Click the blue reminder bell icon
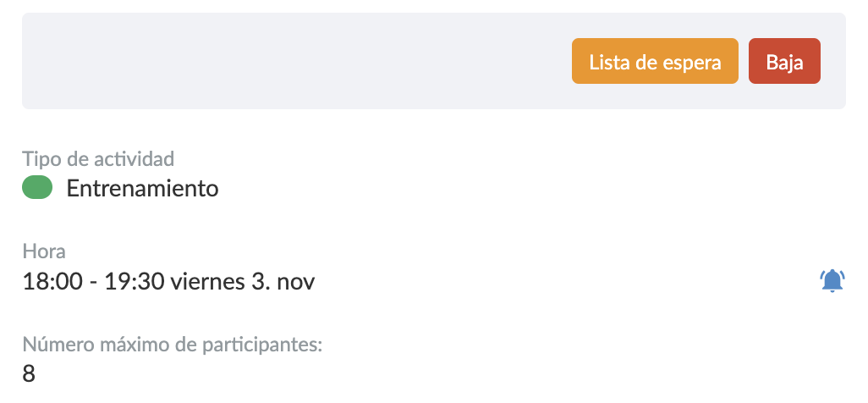Screen dimensions: 868x403 tap(832, 280)
